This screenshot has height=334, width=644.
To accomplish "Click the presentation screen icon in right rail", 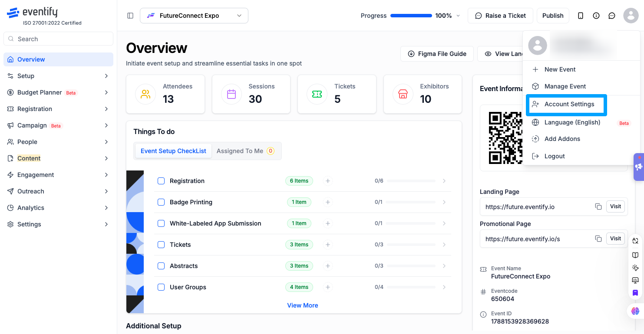I will (x=635, y=280).
